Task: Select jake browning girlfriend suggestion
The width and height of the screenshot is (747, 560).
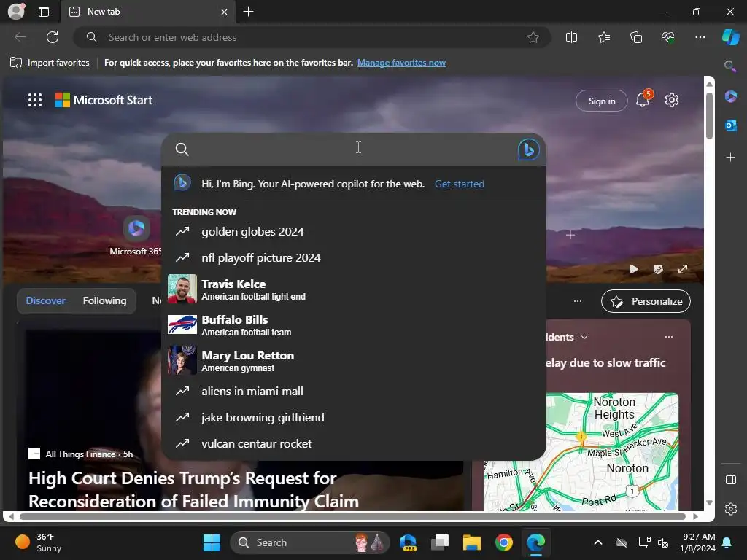Action: 354,417
